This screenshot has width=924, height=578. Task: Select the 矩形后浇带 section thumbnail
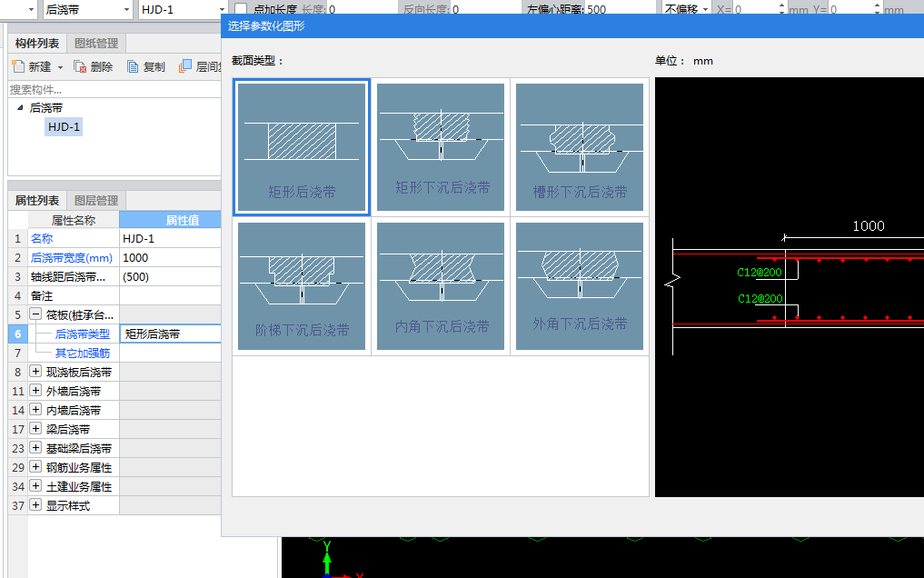[302, 146]
